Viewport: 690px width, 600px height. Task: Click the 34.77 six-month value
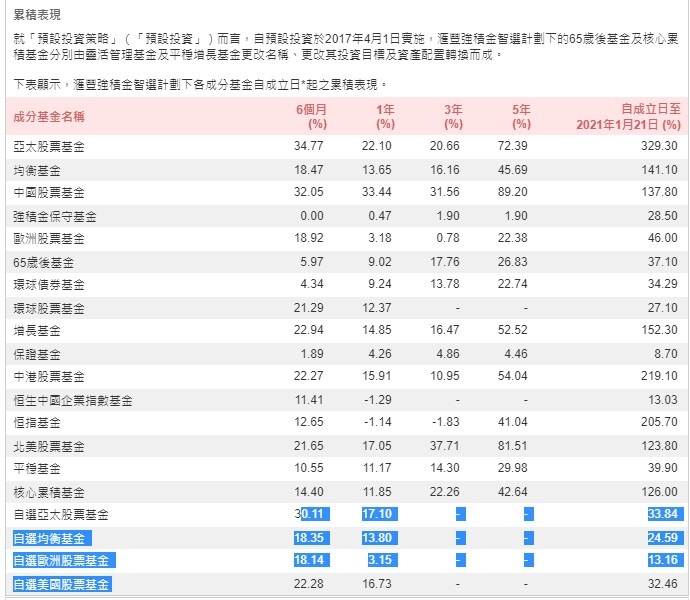[308, 146]
